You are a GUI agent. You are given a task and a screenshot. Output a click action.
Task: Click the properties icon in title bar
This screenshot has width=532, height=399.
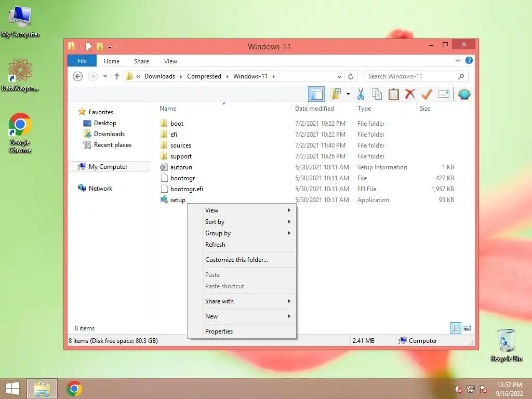(x=88, y=46)
